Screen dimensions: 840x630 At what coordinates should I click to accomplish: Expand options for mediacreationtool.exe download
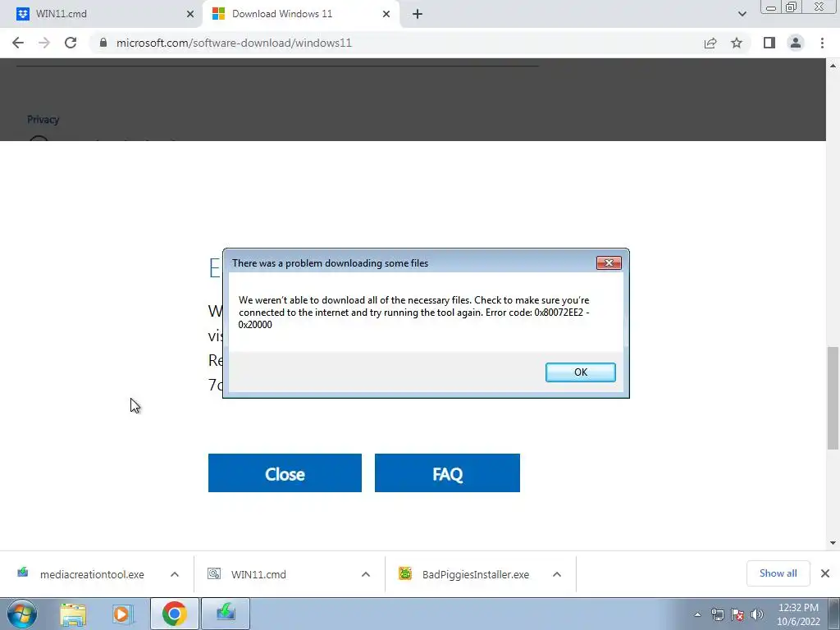(175, 574)
